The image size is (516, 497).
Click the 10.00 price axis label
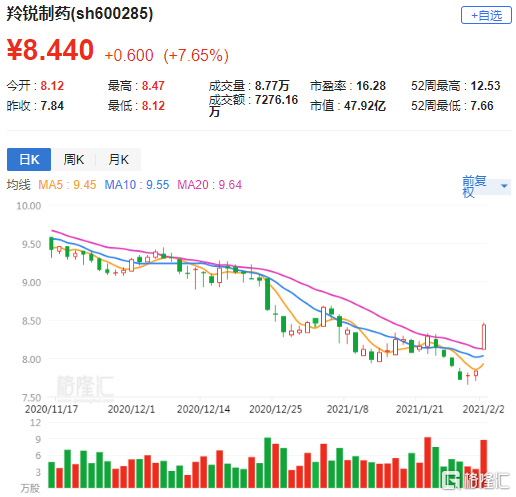pyautogui.click(x=29, y=206)
